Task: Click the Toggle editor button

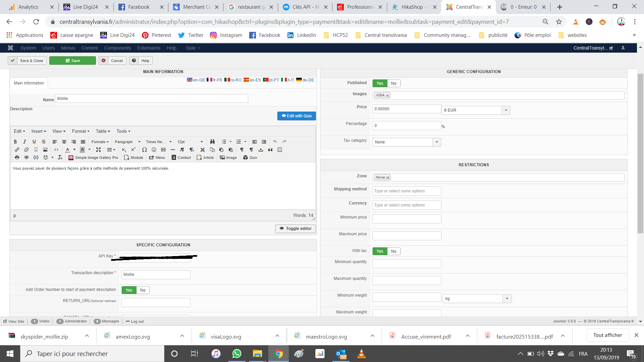Action: click(295, 229)
